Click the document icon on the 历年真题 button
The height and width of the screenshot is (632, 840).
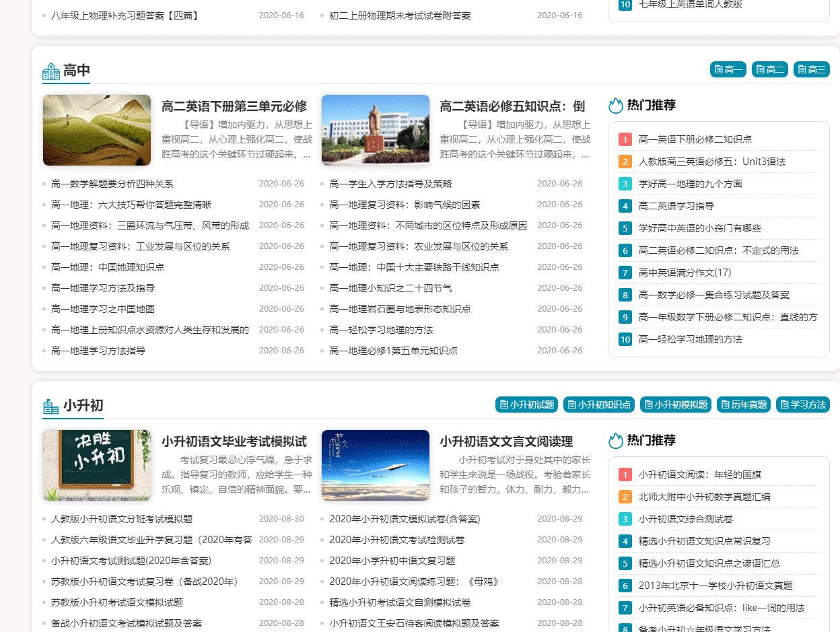pyautogui.click(x=725, y=405)
